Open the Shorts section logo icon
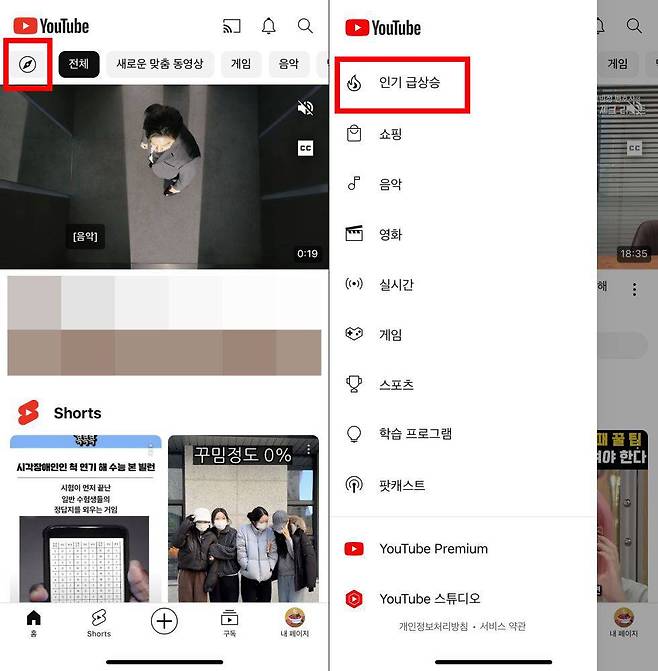The width and height of the screenshot is (658, 671). point(28,413)
